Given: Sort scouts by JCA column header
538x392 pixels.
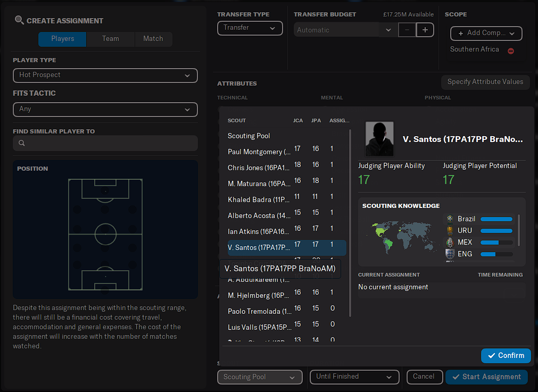Looking at the screenshot, I should tap(298, 120).
